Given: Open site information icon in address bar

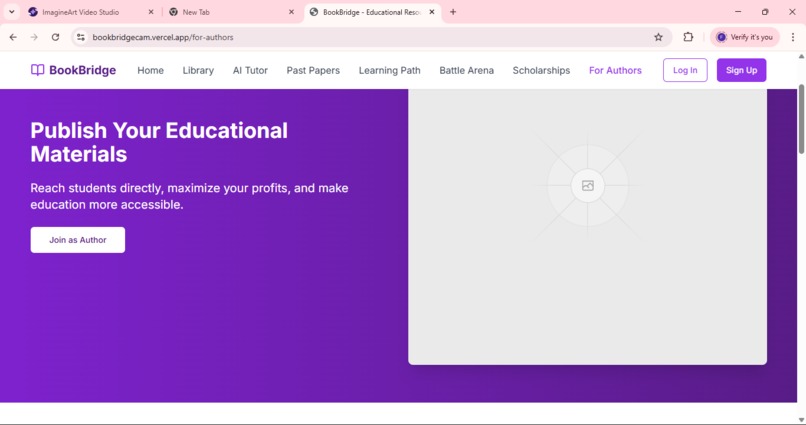Looking at the screenshot, I should point(81,37).
